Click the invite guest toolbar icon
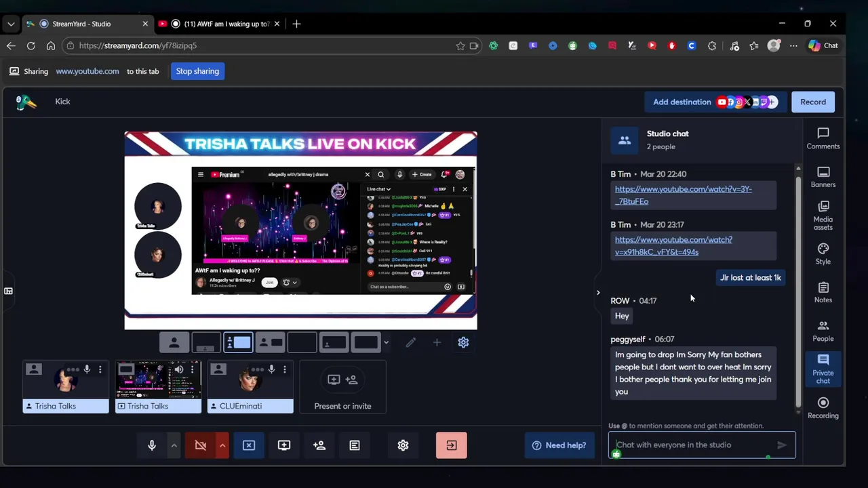 pyautogui.click(x=319, y=445)
